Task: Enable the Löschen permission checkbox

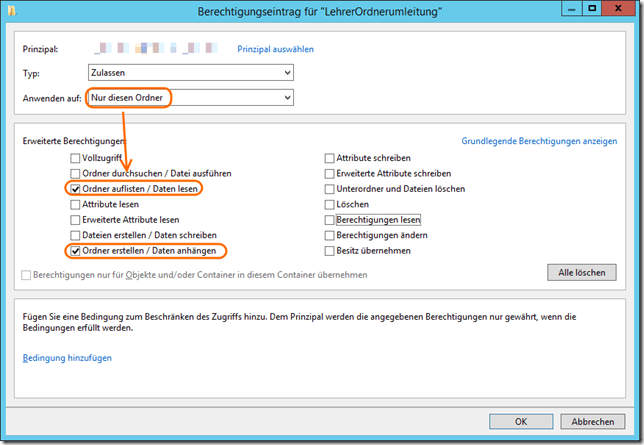Action: pos(330,204)
